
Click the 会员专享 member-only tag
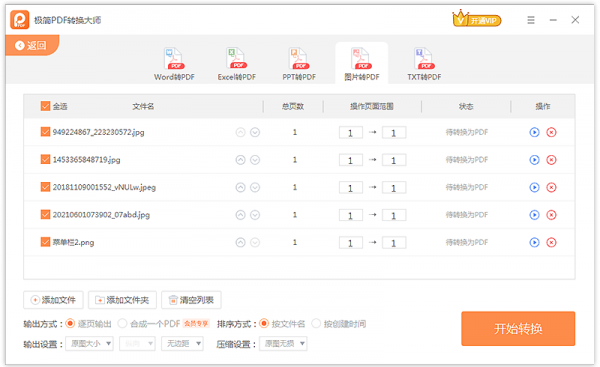(196, 324)
